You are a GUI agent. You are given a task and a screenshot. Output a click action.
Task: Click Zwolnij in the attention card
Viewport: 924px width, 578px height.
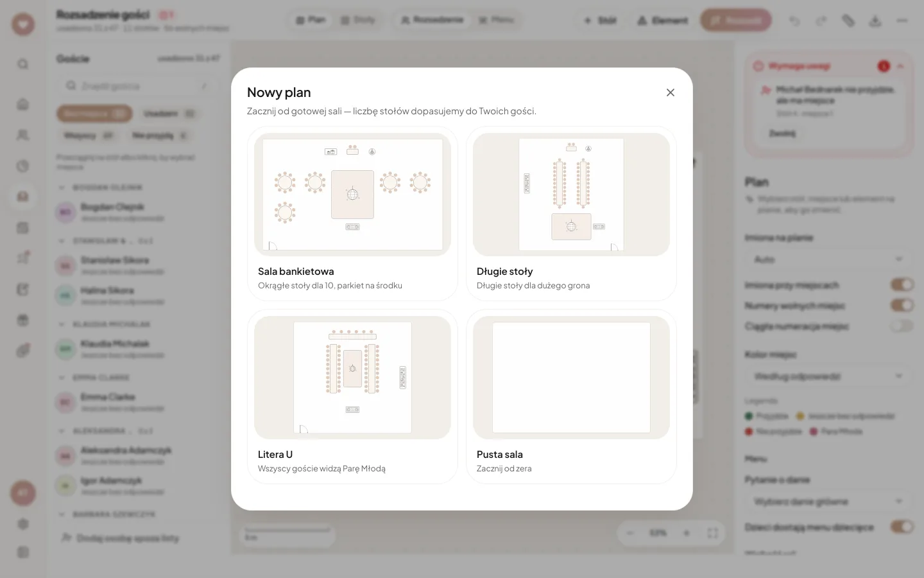(782, 134)
